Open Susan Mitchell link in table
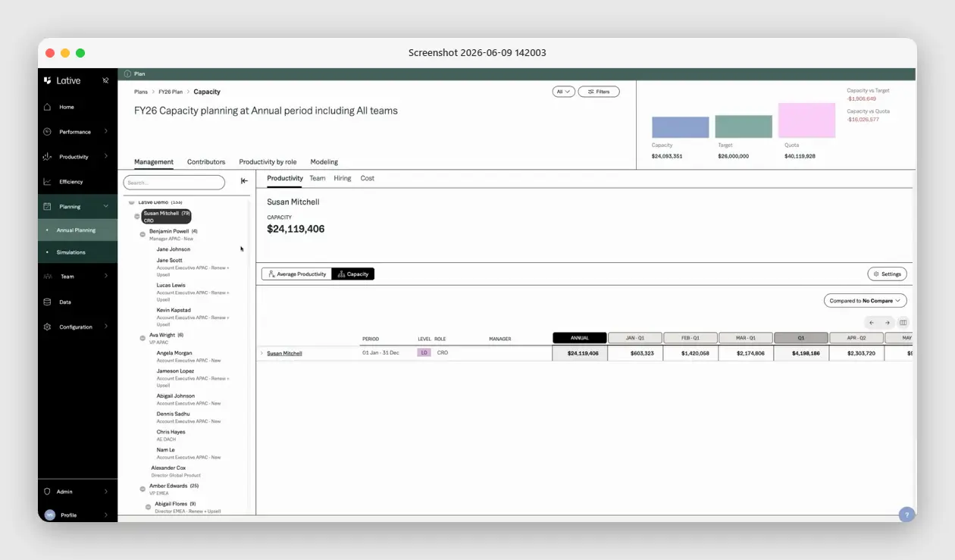This screenshot has height=560, width=955. click(x=284, y=353)
